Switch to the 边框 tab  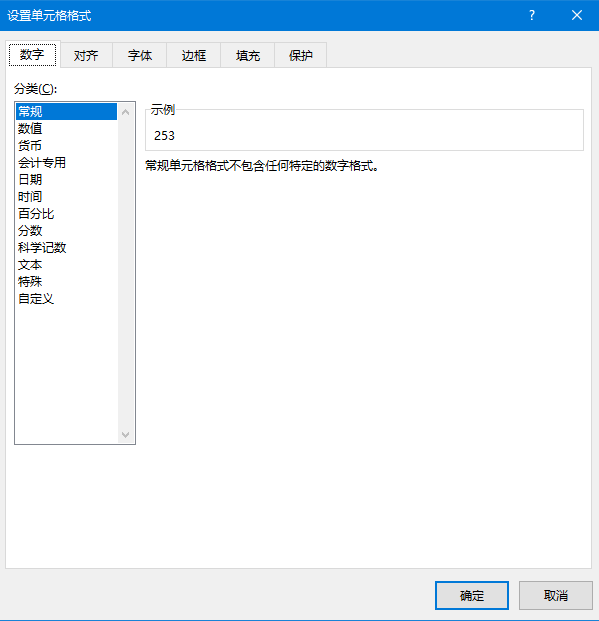coord(194,55)
